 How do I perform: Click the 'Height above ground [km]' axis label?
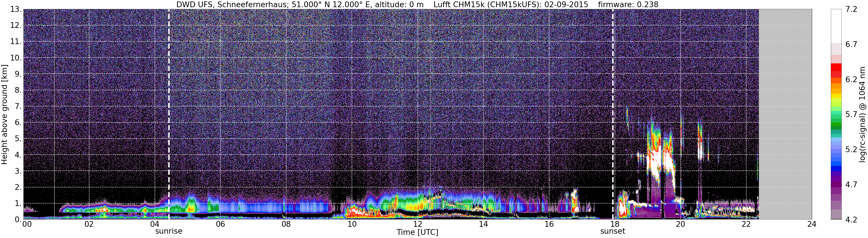pos(4,114)
